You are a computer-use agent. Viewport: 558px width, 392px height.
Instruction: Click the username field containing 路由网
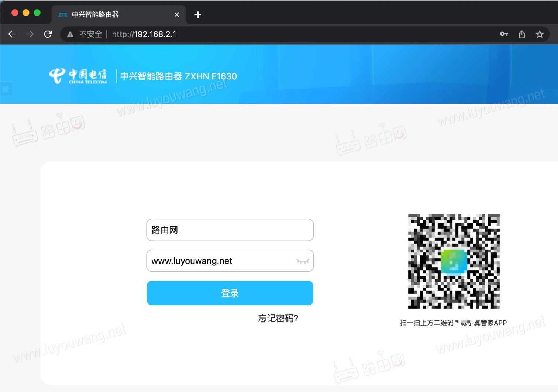click(x=230, y=230)
